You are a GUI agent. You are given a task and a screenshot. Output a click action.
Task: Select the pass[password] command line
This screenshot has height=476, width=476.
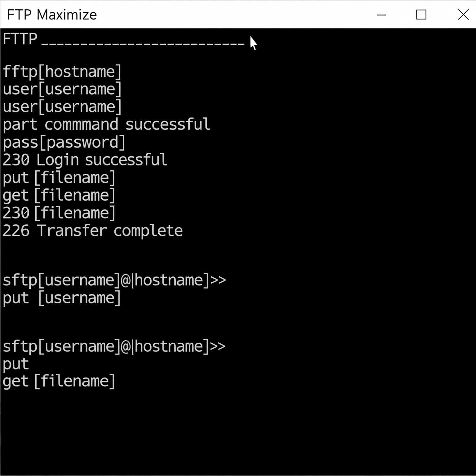coord(64,142)
